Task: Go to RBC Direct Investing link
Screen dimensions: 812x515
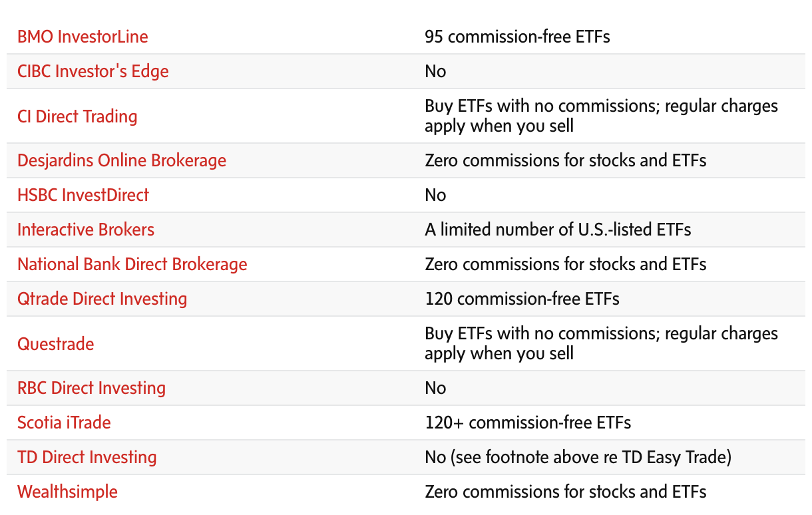Action: [91, 388]
